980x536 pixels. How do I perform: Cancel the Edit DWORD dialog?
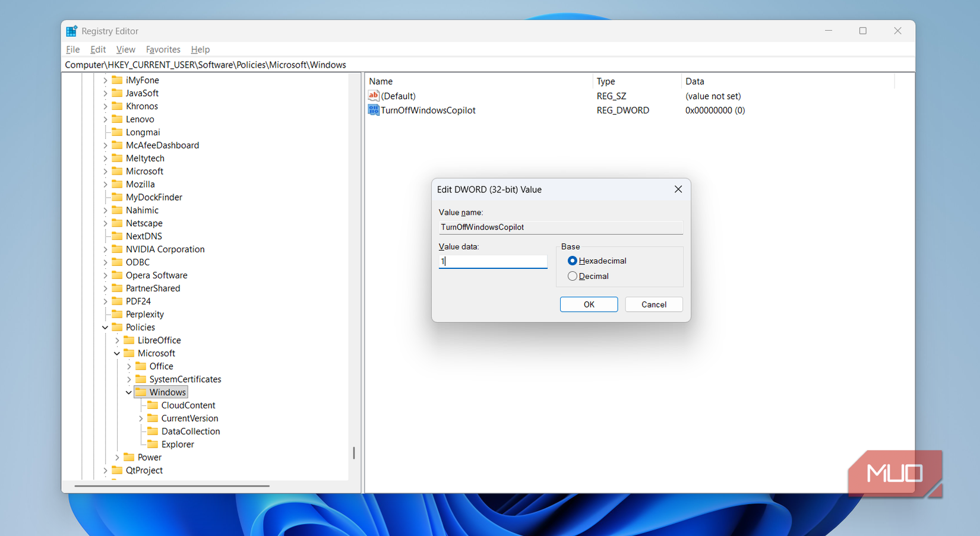tap(654, 305)
